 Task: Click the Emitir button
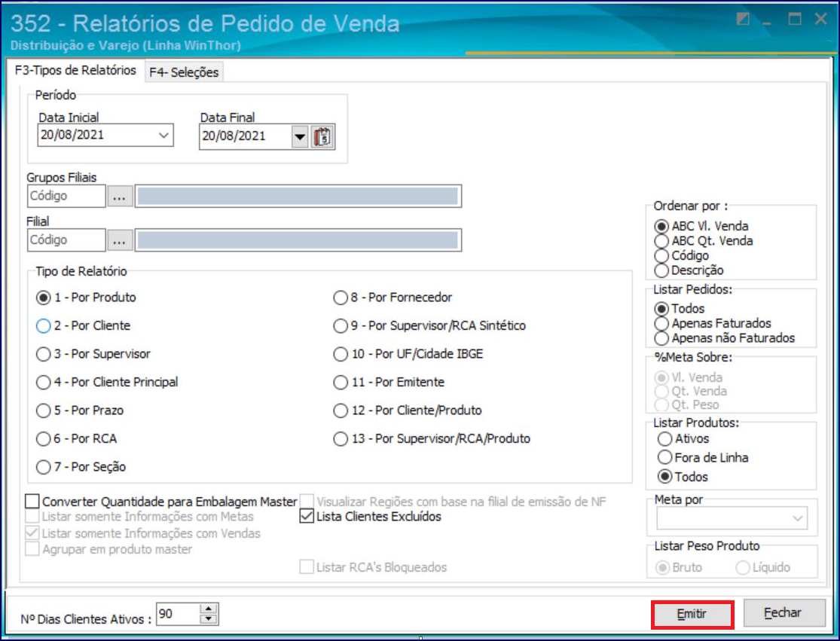[692, 614]
